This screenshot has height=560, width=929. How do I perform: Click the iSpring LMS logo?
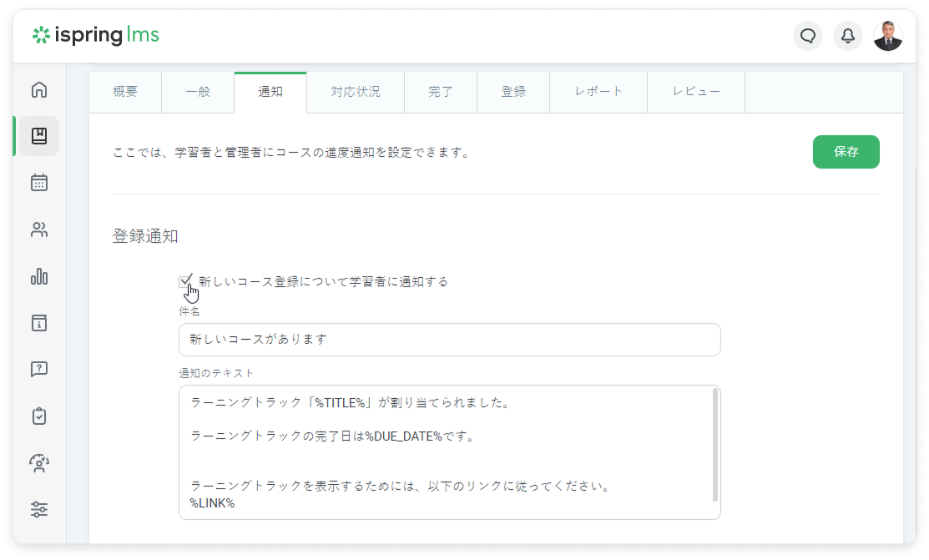95,35
